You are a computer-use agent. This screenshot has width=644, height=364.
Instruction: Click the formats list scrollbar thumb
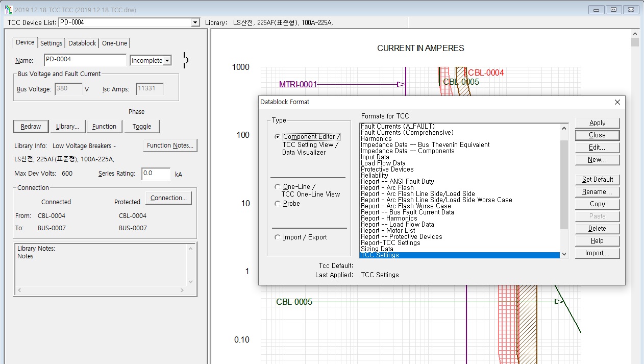(564, 185)
